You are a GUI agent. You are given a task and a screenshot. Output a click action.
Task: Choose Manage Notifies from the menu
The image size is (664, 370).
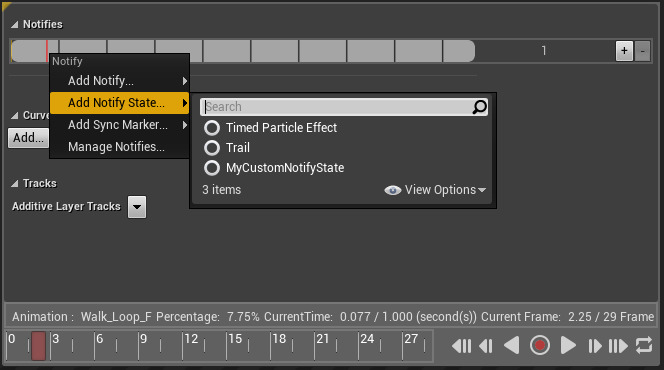click(119, 146)
